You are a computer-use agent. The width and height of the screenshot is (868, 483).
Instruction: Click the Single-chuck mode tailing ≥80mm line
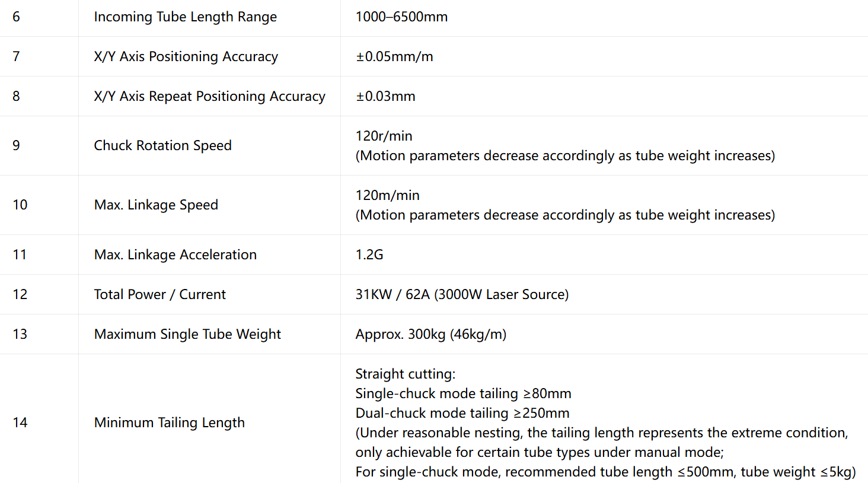point(463,393)
